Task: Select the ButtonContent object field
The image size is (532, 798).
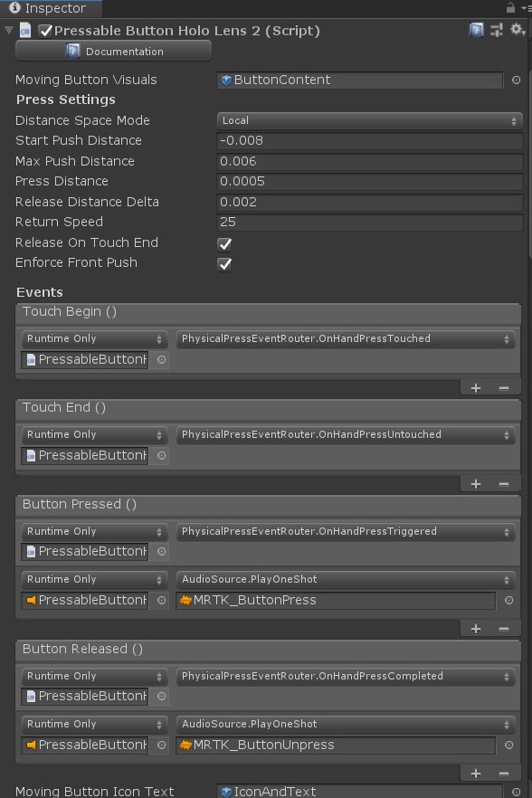Action: 359,80
